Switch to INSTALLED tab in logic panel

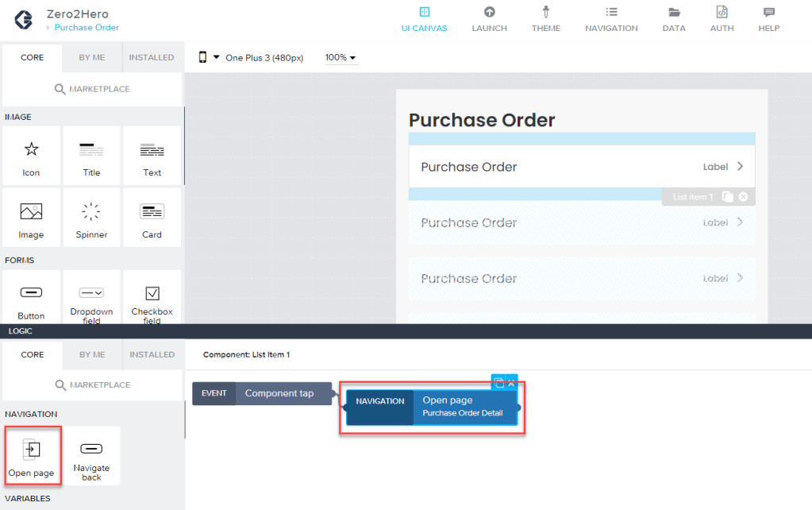[x=152, y=355]
